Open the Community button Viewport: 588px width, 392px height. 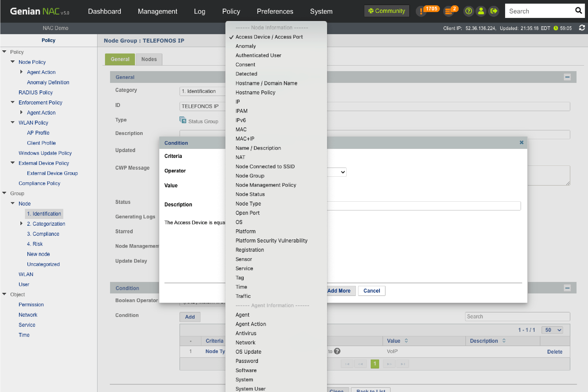(386, 11)
